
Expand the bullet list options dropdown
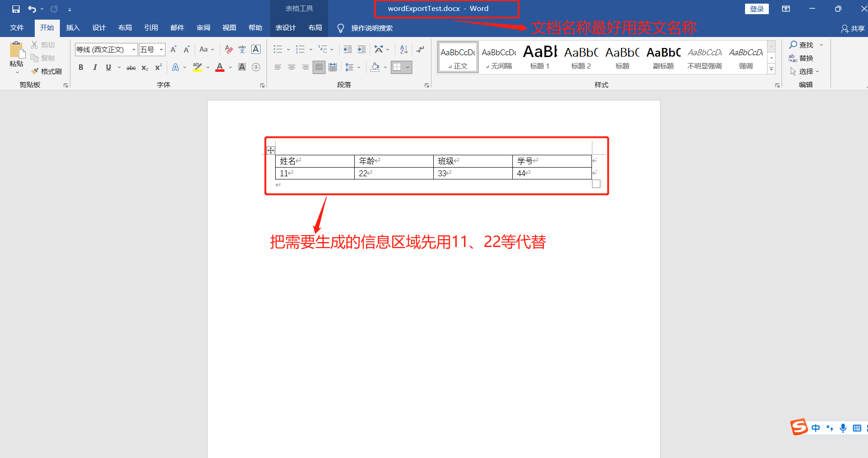coord(288,49)
